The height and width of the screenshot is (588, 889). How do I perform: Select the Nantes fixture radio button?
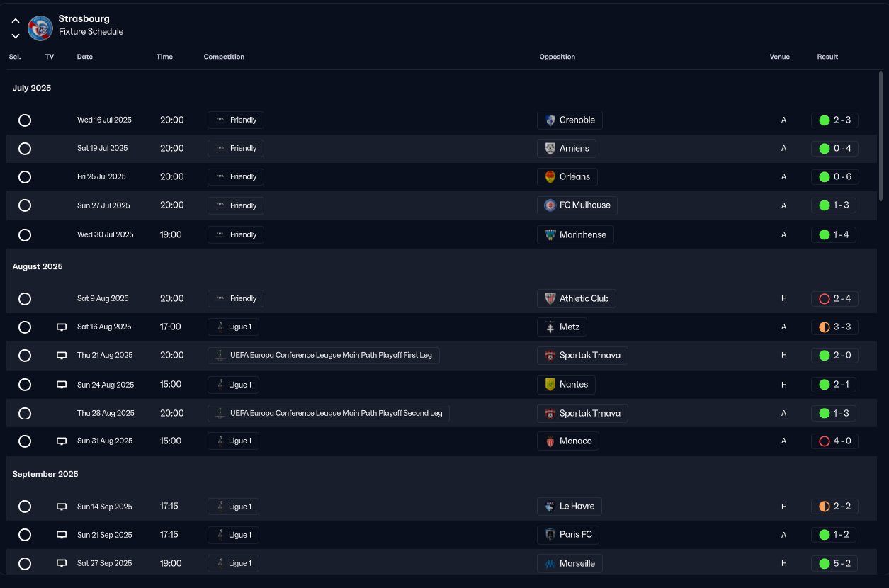click(25, 385)
